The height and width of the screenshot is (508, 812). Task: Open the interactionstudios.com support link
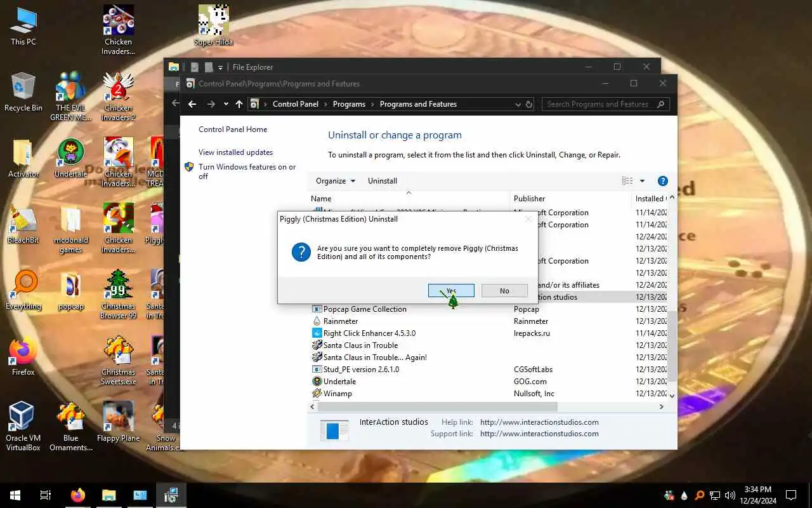point(539,434)
